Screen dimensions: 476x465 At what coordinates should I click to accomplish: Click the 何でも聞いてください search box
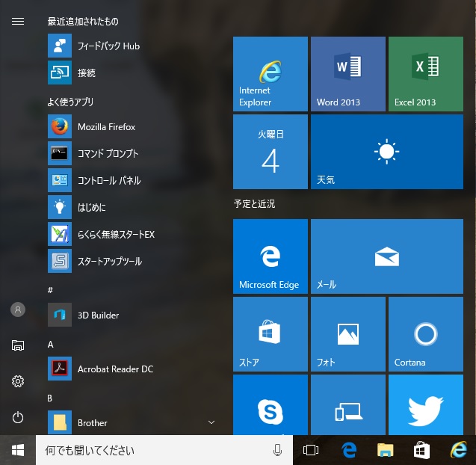164,450
